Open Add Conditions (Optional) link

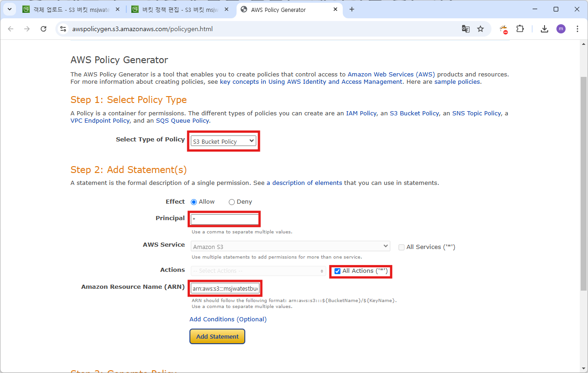pos(228,319)
